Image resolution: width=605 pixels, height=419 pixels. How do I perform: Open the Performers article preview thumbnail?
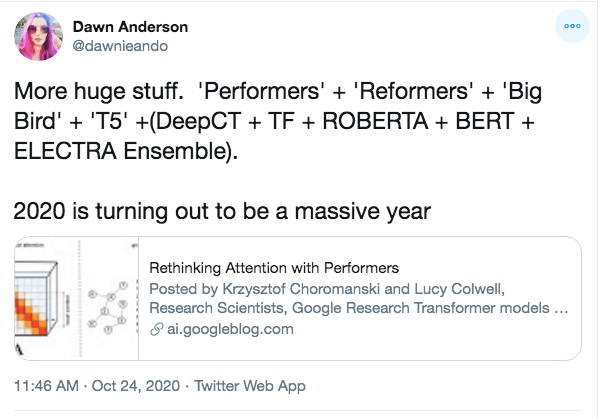point(76,298)
